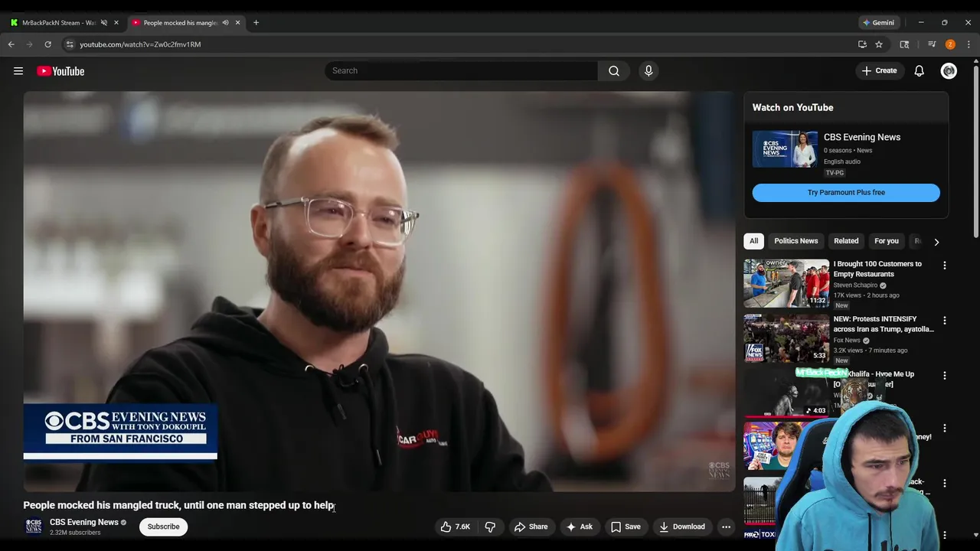Close the MrBackPackN Stream tab

tap(116, 23)
